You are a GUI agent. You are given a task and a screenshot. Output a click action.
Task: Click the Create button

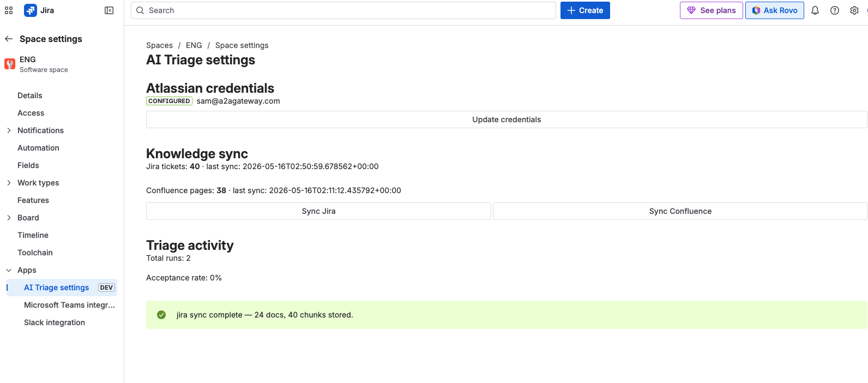coord(585,10)
